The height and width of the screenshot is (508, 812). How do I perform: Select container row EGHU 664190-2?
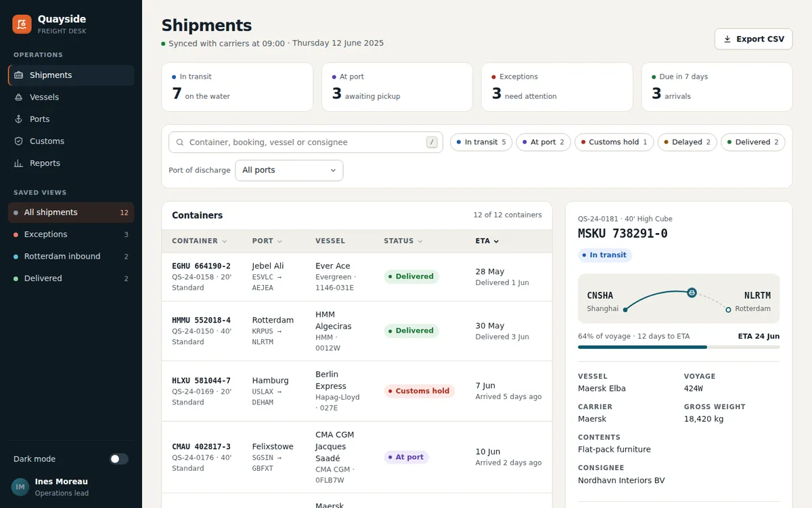(x=357, y=277)
